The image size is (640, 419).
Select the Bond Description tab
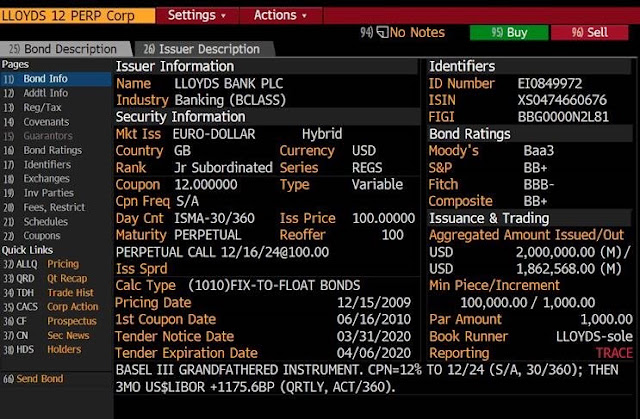64,49
